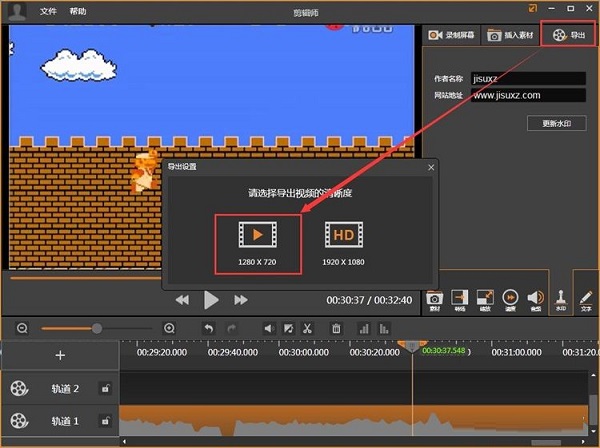The width and height of the screenshot is (600, 448).
Task: Redo the last undone edit
Action: click(x=232, y=329)
